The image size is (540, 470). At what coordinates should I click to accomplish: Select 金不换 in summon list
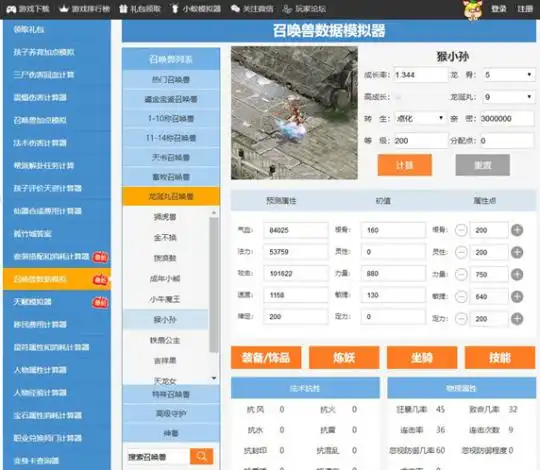[165, 237]
